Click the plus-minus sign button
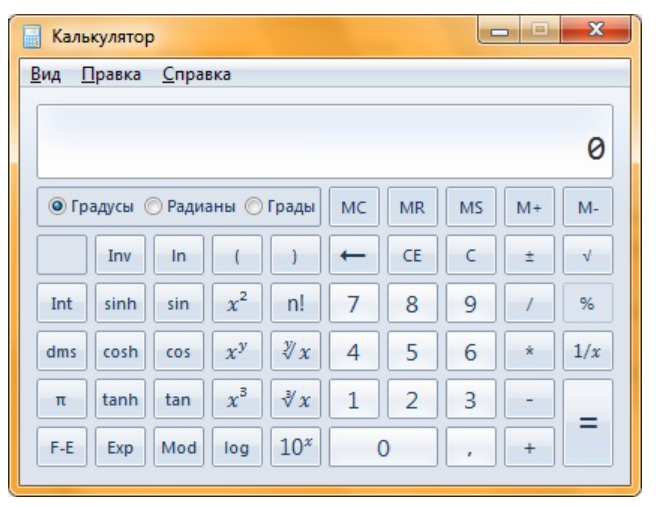 pos(529,256)
